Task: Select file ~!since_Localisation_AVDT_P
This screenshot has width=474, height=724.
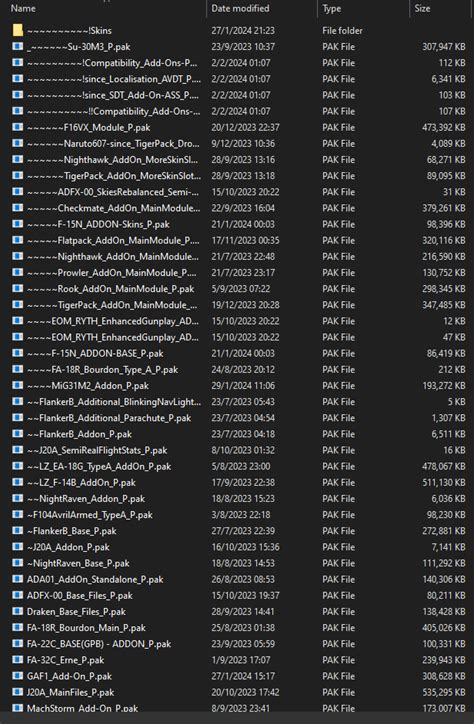Action: (114, 79)
